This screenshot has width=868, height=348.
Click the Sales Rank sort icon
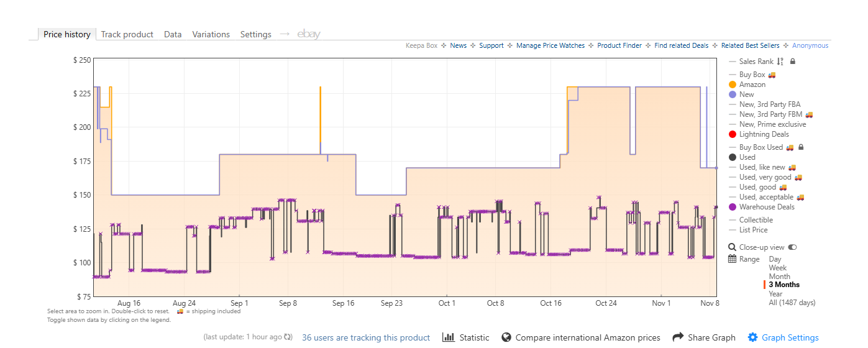tap(780, 62)
